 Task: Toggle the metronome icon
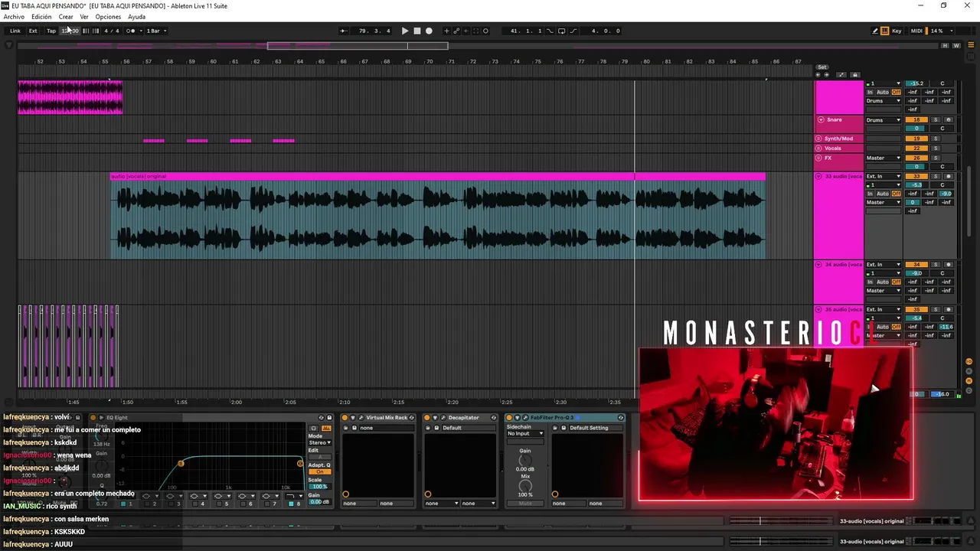131,31
